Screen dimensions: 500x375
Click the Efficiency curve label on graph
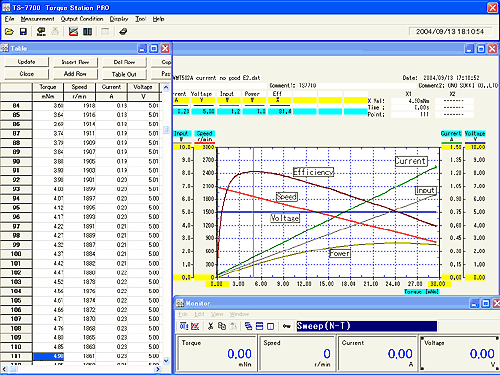(313, 172)
